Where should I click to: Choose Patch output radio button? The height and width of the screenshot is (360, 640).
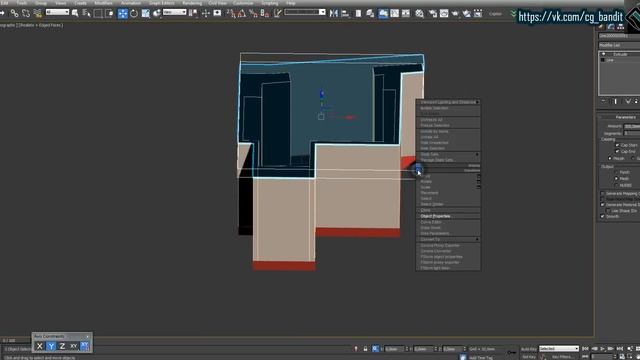coord(616,172)
